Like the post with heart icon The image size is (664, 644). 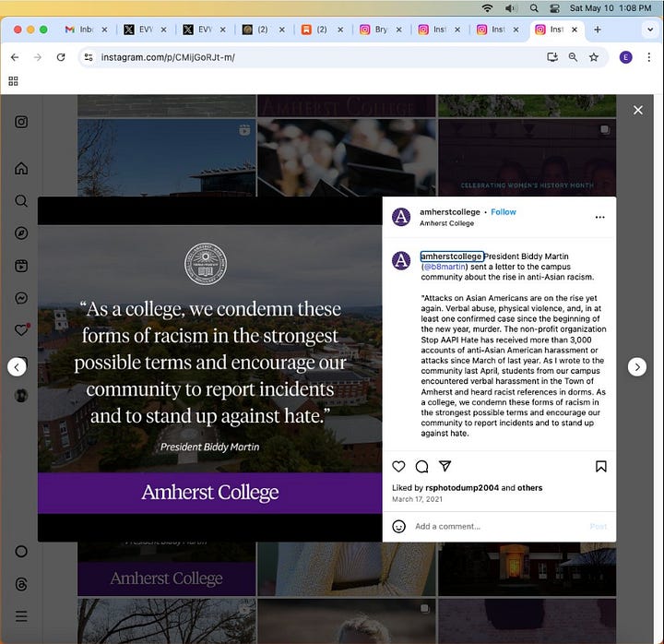tap(398, 467)
